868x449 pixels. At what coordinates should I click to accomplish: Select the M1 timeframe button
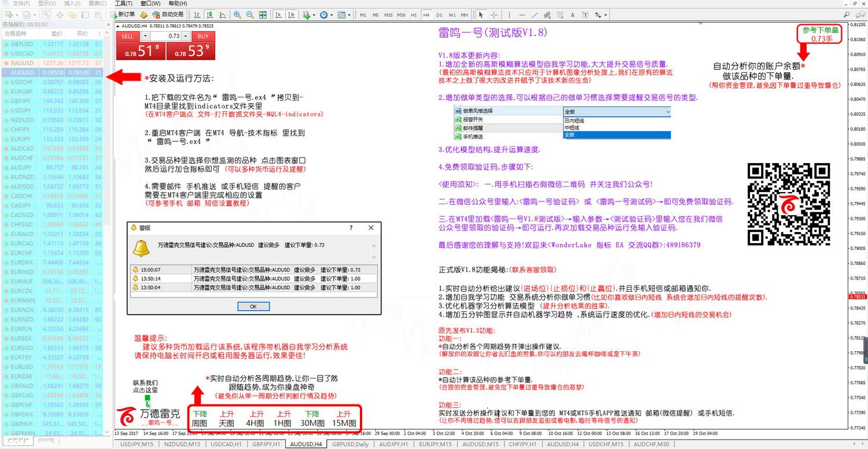(x=363, y=14)
